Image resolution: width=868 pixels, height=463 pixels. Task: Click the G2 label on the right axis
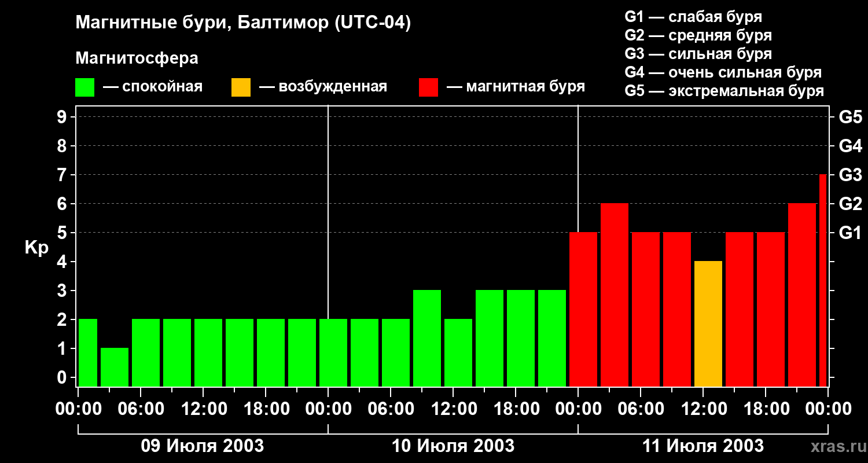pos(850,204)
